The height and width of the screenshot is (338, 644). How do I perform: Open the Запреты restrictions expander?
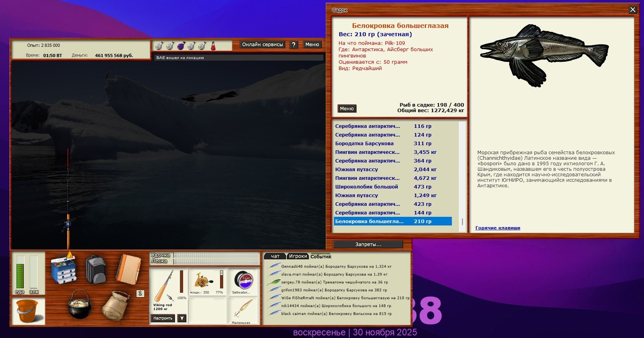368,244
